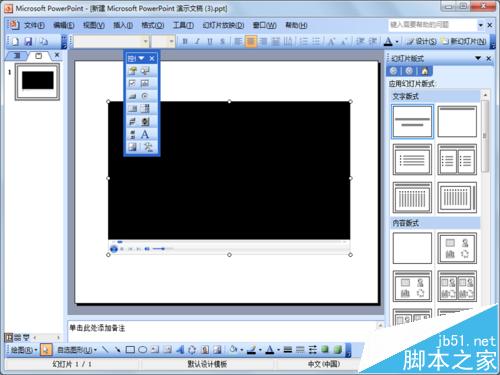The width and height of the screenshot is (500, 375).
Task: Click the 3-D Style icon
Action: point(337,350)
